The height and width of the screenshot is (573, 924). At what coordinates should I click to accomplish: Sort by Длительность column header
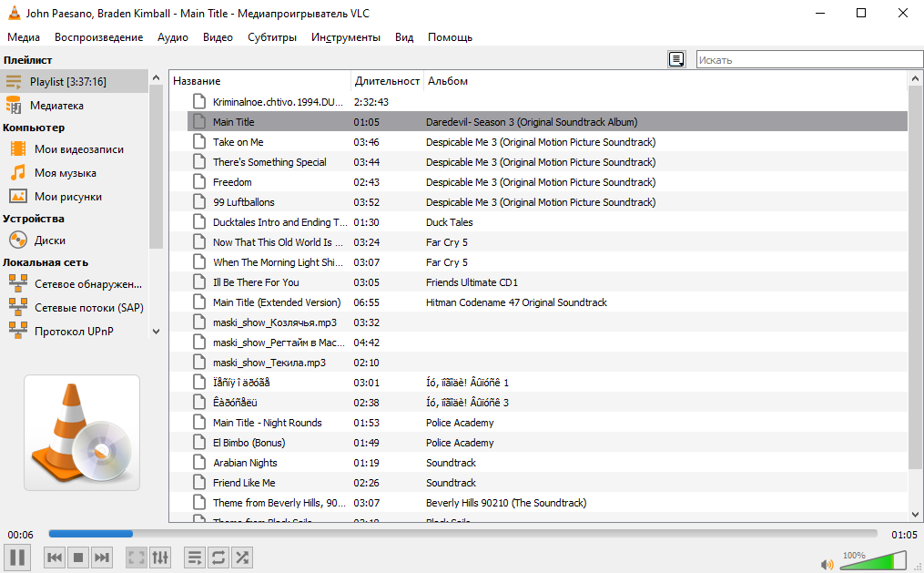(387, 81)
